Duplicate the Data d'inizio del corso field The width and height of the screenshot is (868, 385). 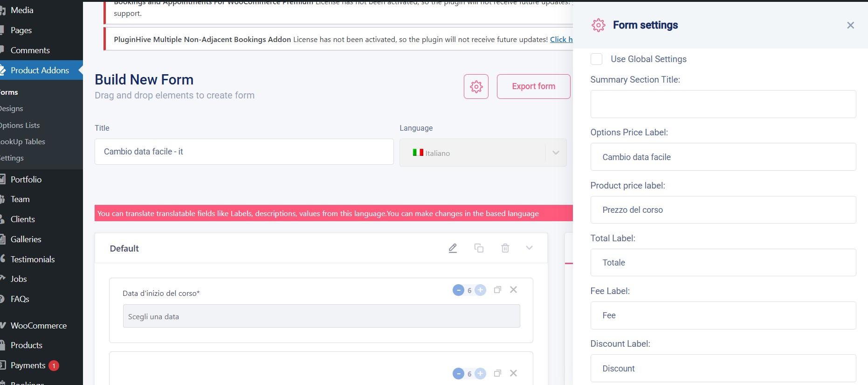(497, 290)
